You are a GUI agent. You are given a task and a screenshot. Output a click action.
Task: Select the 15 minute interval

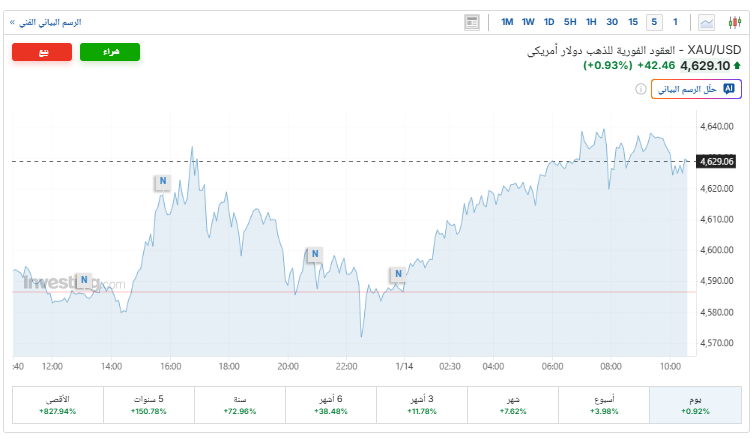[633, 22]
